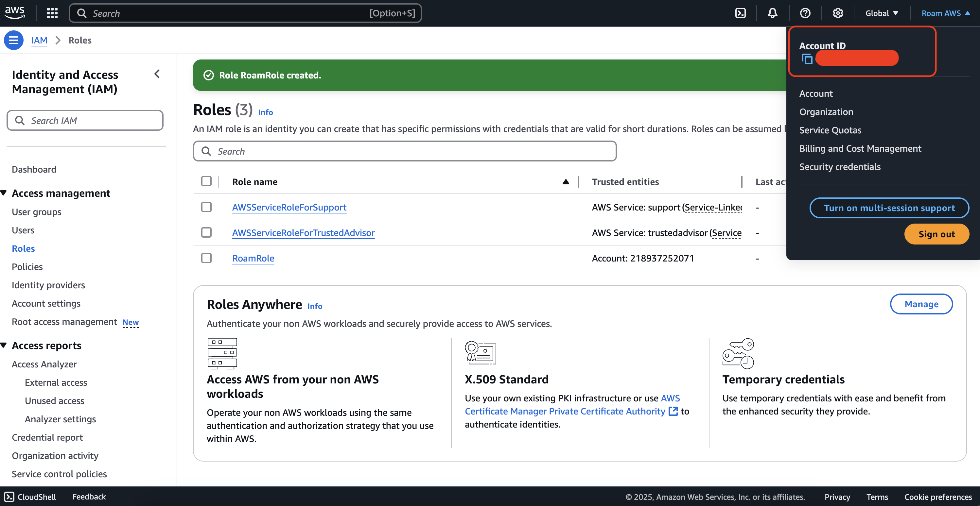Click the AWS logo home icon
The height and width of the screenshot is (506, 980).
14,13
